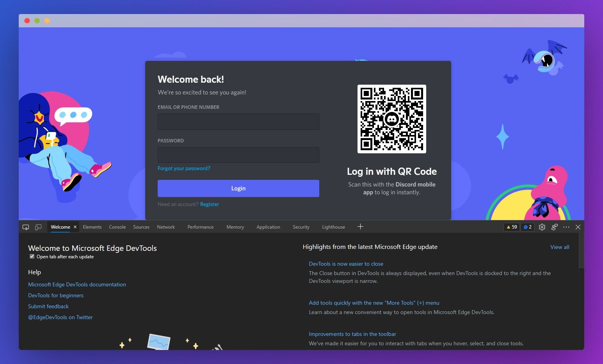
Task: Open DevTools settings gear
Action: [x=542, y=227]
